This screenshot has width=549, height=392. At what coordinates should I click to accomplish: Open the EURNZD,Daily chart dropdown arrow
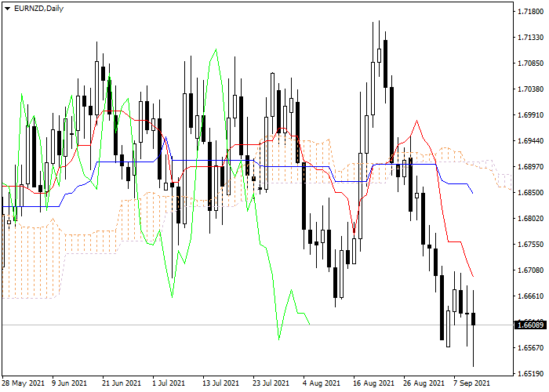[7, 9]
